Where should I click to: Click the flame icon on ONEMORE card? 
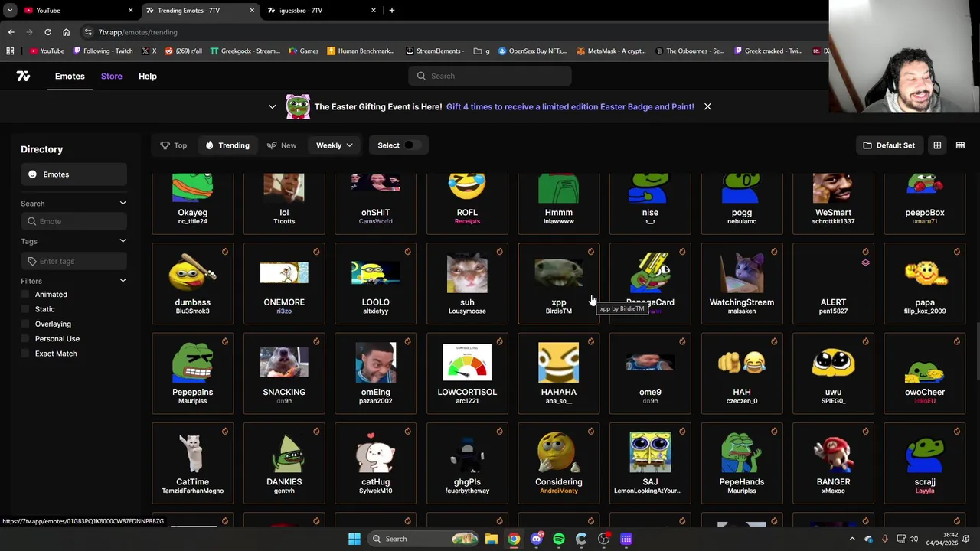pyautogui.click(x=316, y=252)
